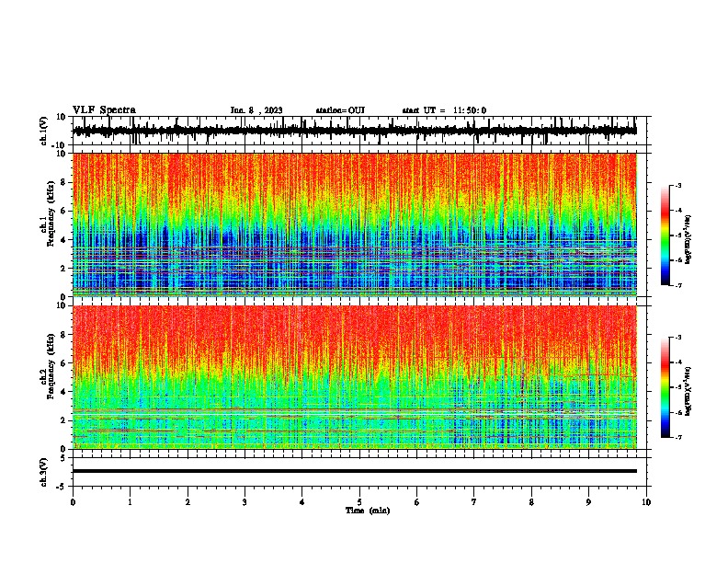Click the ch.1 voltage waveform trace
Image resolution: width=728 pixels, height=563 pixels.
coord(354,131)
